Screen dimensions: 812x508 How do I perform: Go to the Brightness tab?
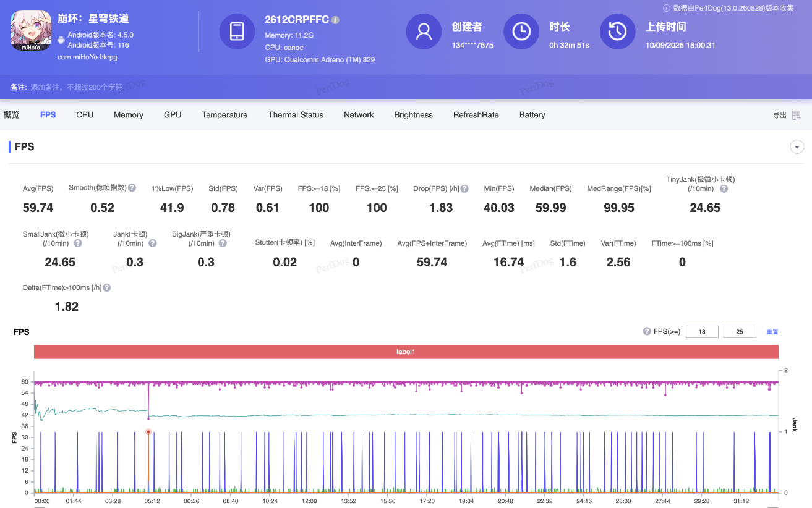(413, 115)
